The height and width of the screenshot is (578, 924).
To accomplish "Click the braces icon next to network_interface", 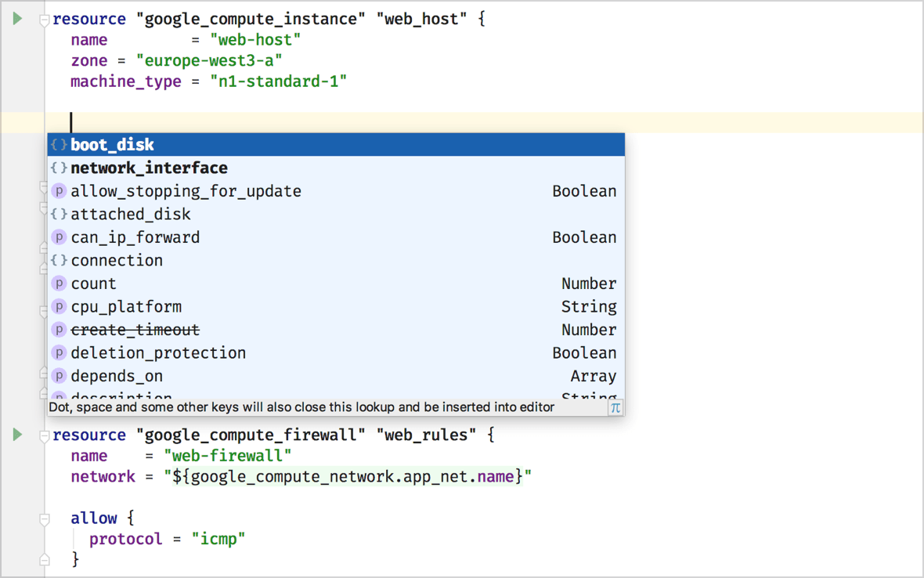I will click(59, 168).
